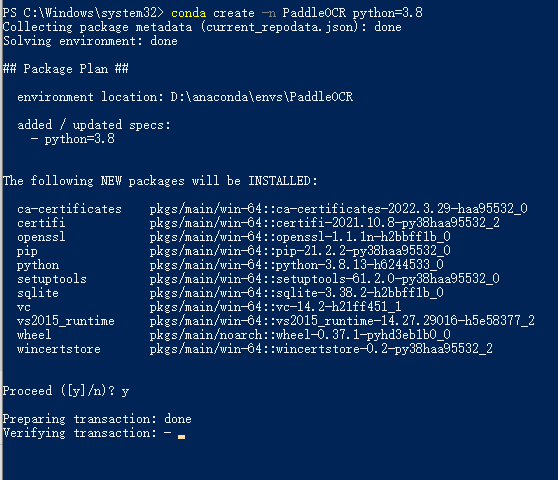Click the wheel package name
Screen dimensions: 558x480
coord(34,334)
